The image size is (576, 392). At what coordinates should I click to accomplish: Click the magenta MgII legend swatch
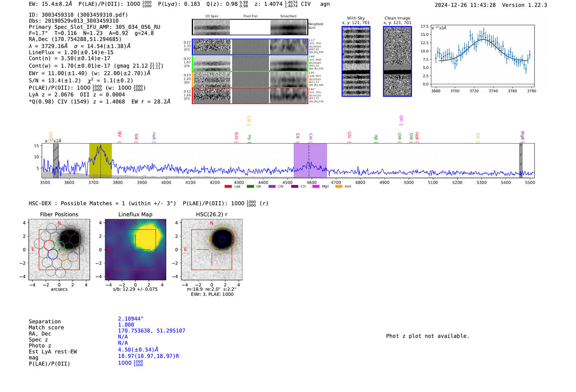coord(316,186)
